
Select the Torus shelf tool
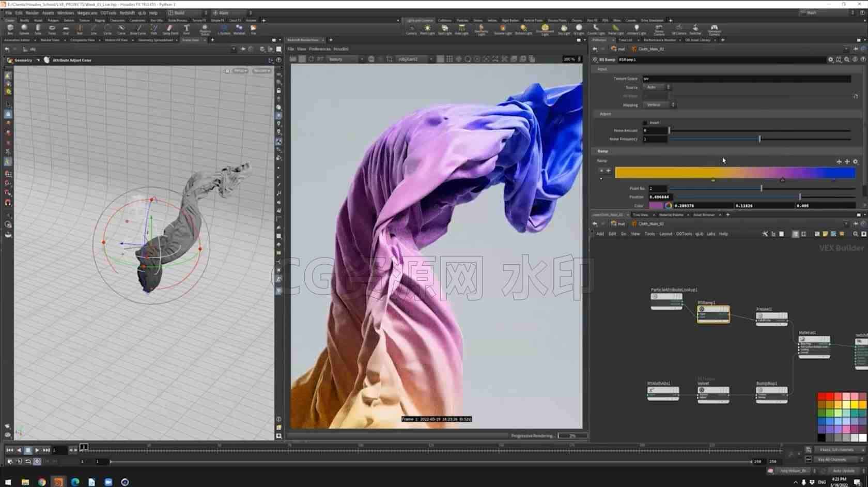(x=52, y=29)
